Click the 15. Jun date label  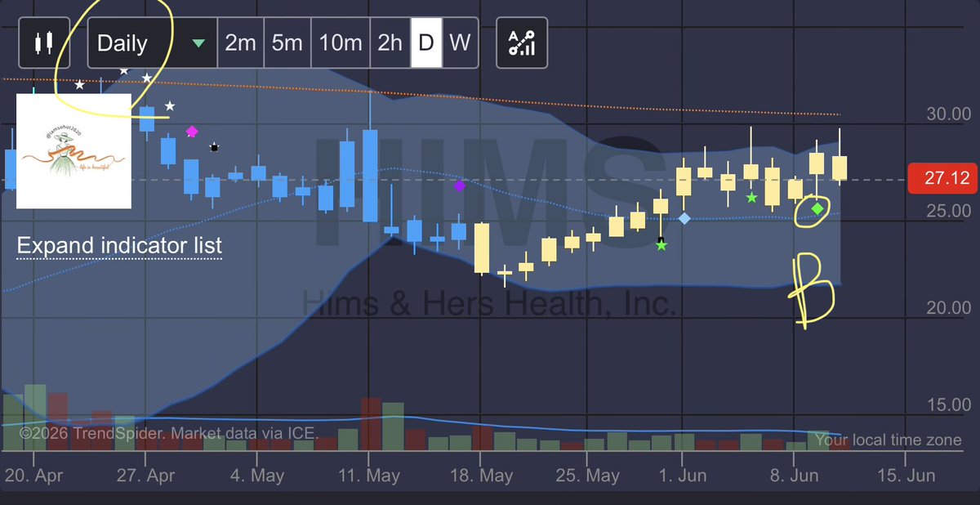tap(908, 475)
